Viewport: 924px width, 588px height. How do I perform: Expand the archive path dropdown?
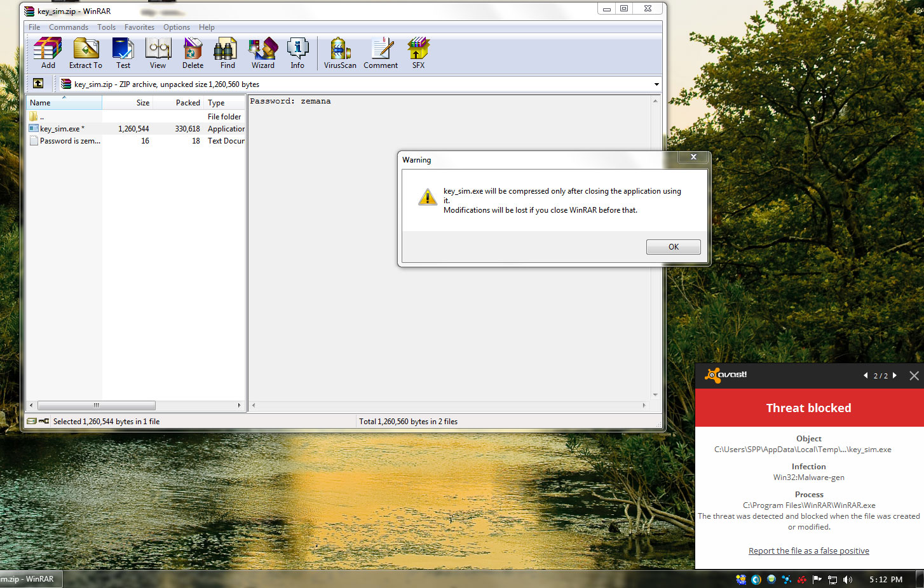point(656,84)
